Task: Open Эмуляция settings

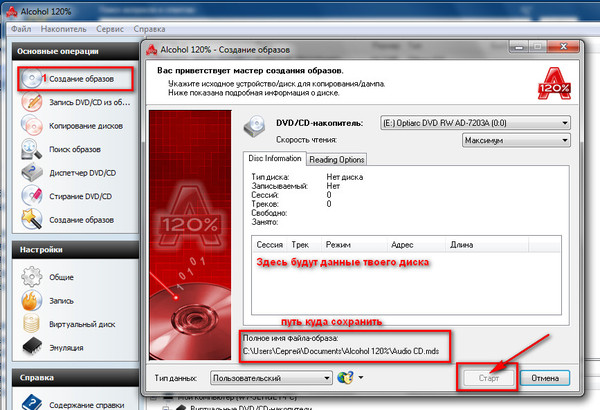Action: (x=66, y=348)
